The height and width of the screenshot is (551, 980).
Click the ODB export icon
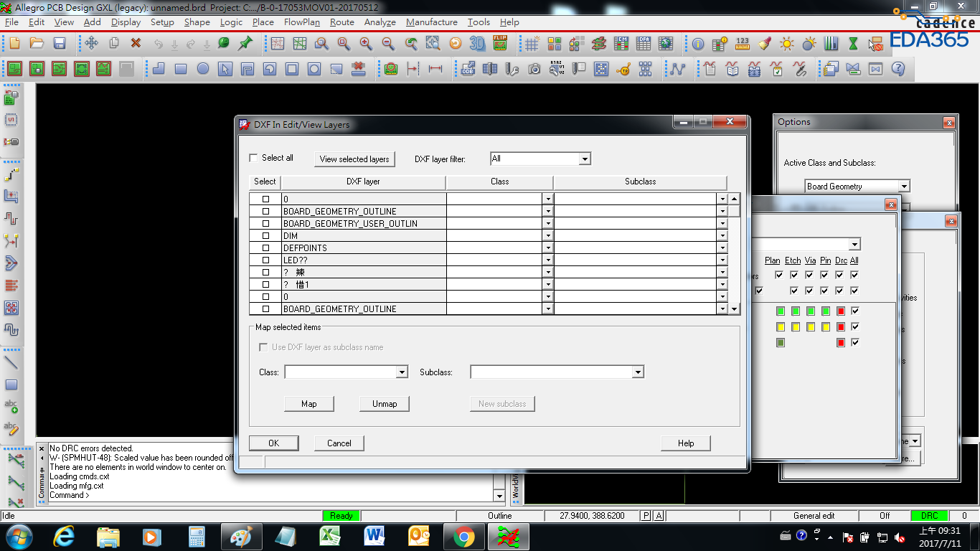(x=468, y=69)
